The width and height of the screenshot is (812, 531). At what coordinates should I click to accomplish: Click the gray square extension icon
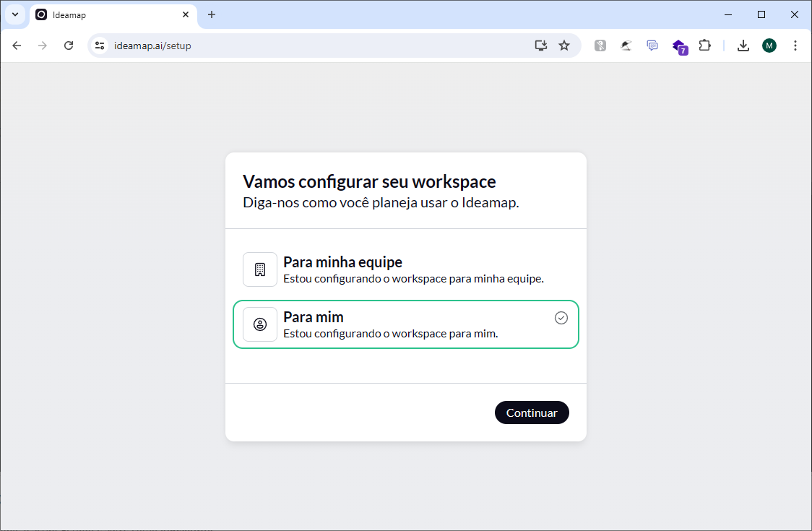click(600, 46)
